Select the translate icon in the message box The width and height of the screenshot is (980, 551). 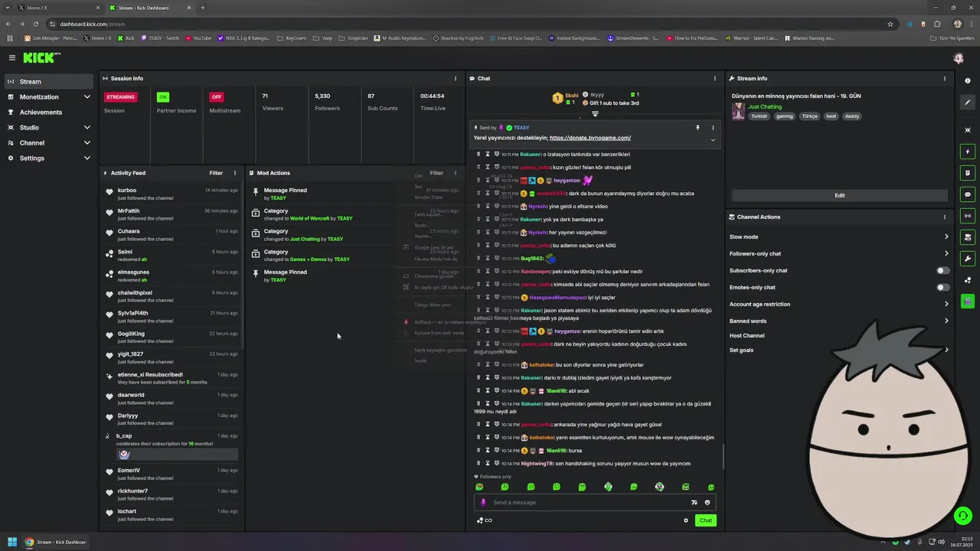point(694,503)
